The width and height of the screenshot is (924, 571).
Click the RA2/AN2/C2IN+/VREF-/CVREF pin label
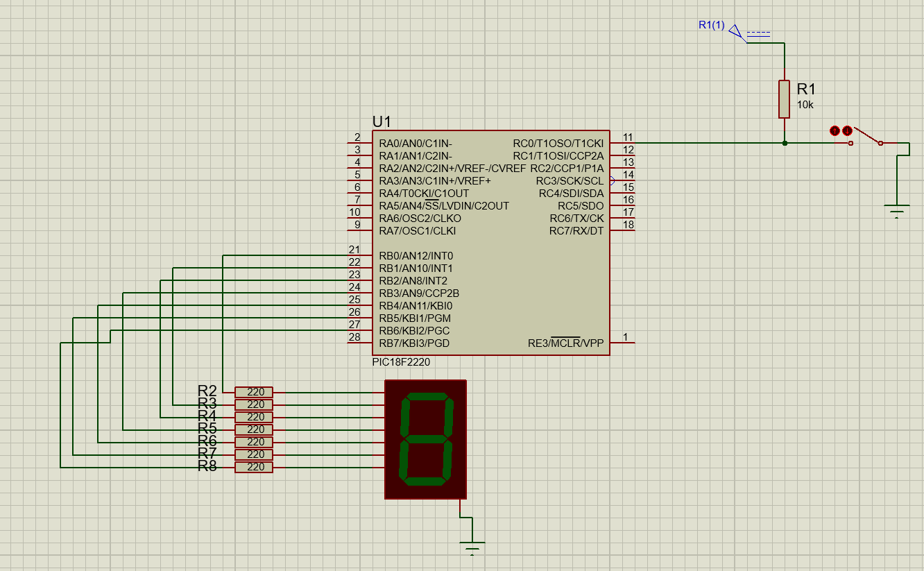(x=452, y=169)
